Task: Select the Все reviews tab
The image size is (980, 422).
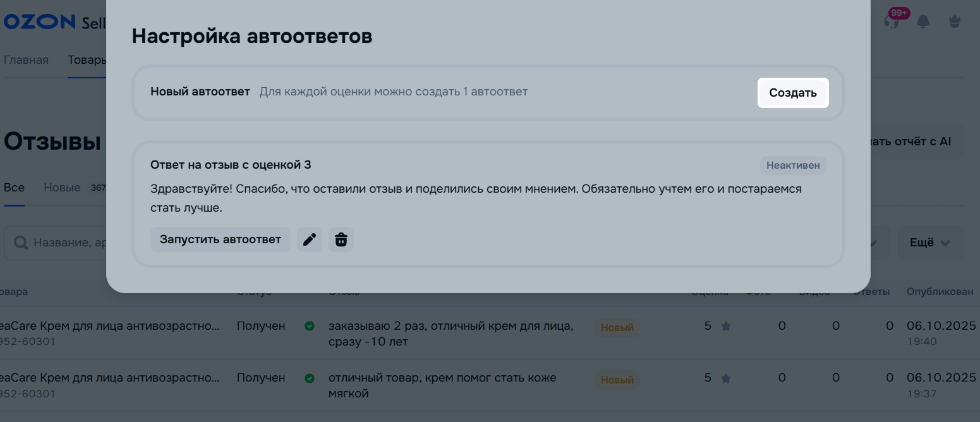Action: (14, 188)
